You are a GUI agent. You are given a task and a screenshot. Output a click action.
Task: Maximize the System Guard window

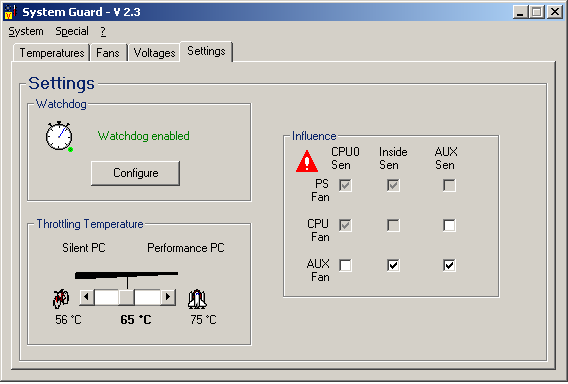pyautogui.click(x=536, y=12)
